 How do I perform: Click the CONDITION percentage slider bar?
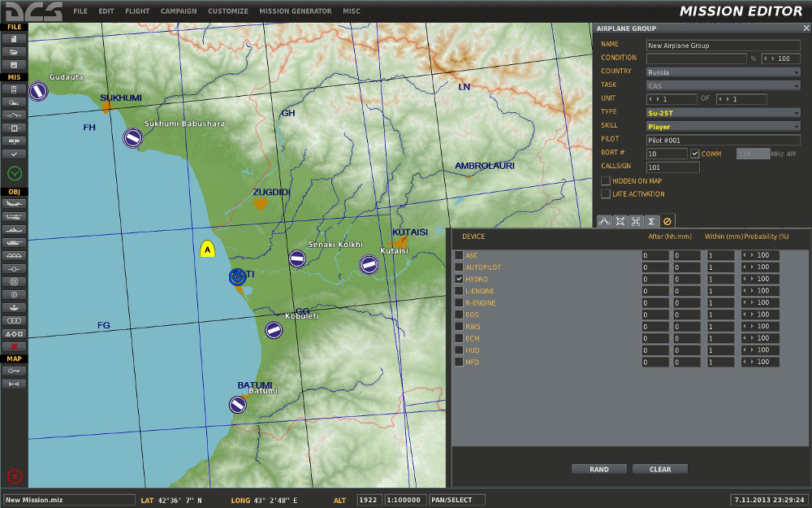point(697,59)
